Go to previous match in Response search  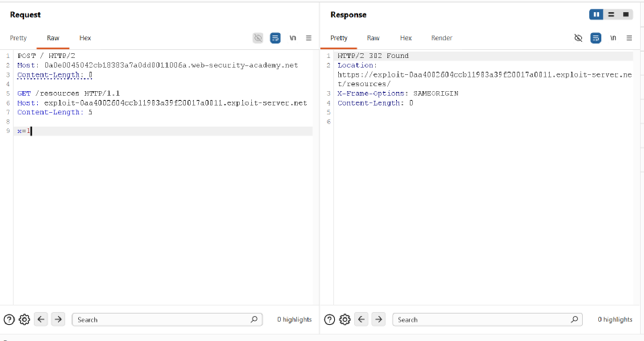(361, 319)
